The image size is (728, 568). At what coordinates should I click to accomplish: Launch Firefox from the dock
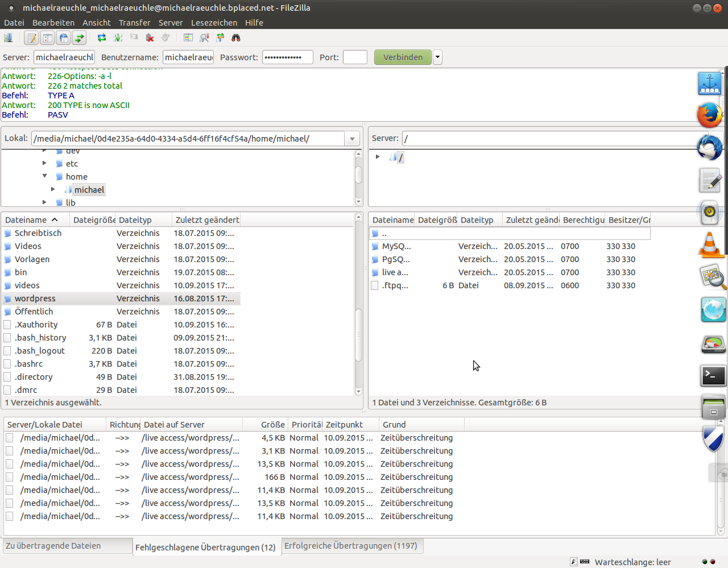710,115
